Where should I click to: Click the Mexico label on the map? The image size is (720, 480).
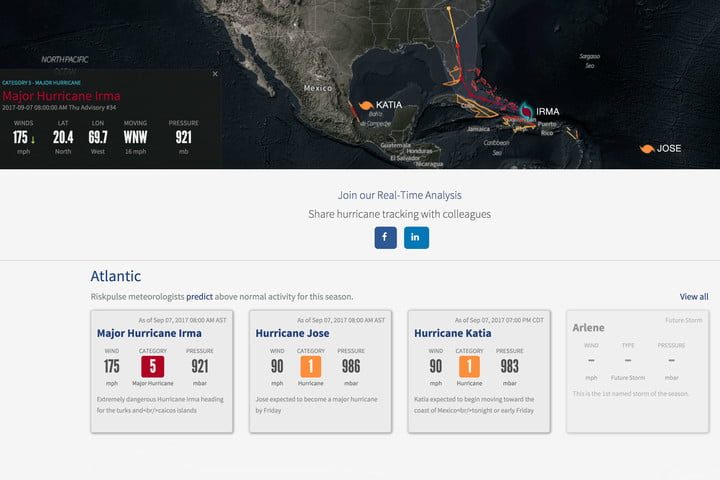tap(317, 88)
